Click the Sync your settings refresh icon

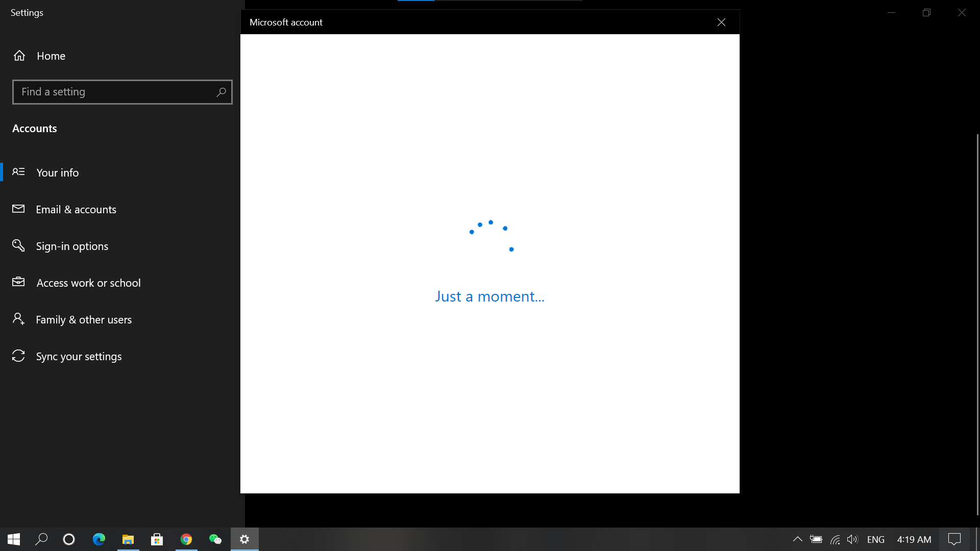18,356
